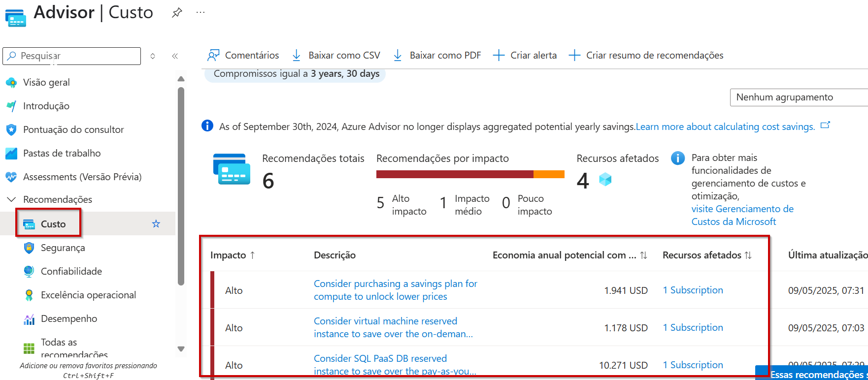Open Comentários feedback
The width and height of the screenshot is (868, 380).
243,55
